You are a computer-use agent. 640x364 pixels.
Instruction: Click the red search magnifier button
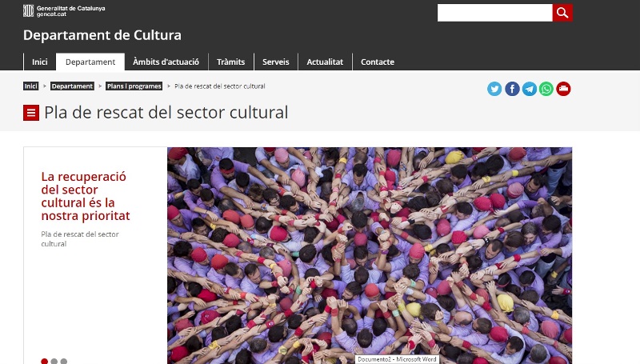(x=562, y=13)
